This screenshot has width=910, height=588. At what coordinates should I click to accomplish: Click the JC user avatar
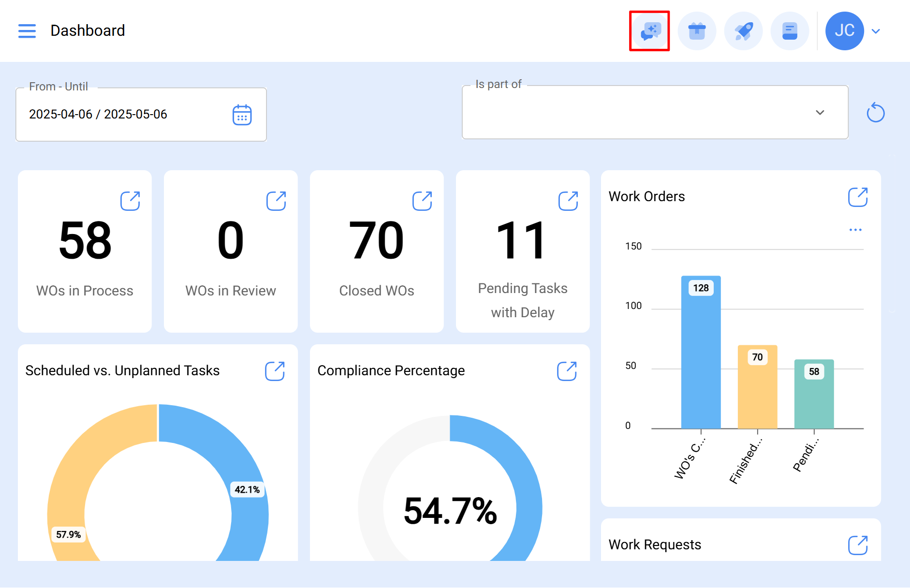coord(844,31)
